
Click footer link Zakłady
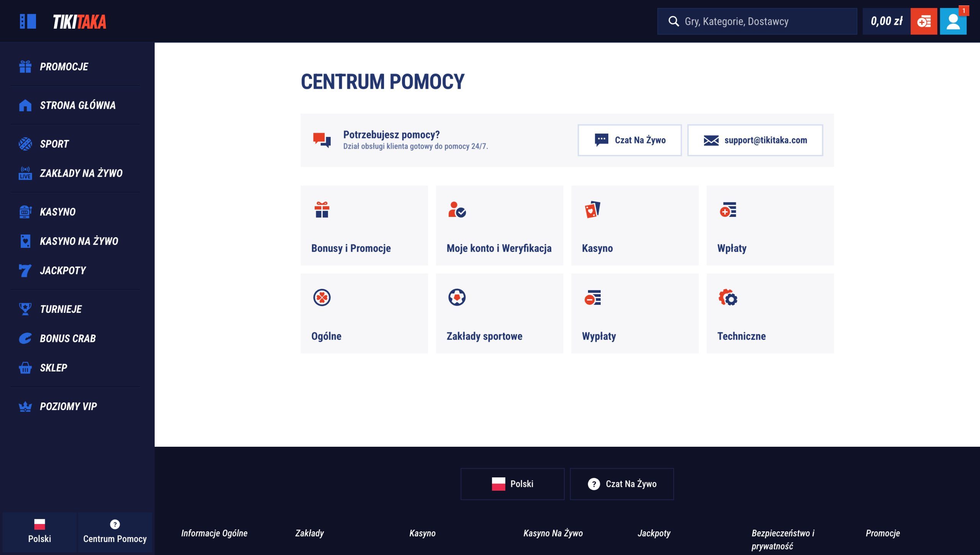[309, 533]
